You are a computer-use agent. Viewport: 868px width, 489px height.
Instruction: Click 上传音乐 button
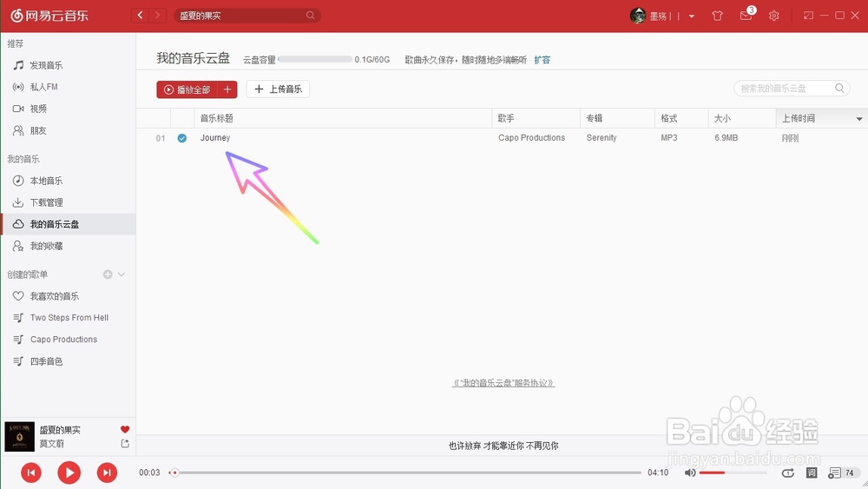(x=278, y=89)
